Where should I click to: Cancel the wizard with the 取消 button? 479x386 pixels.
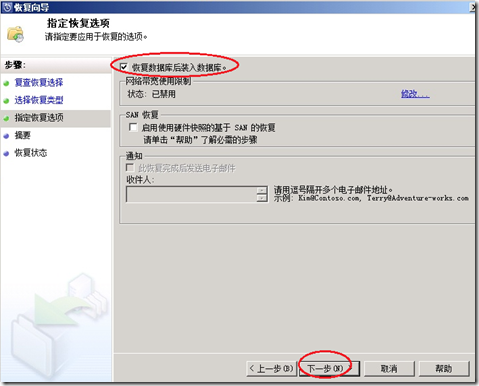[389, 369]
